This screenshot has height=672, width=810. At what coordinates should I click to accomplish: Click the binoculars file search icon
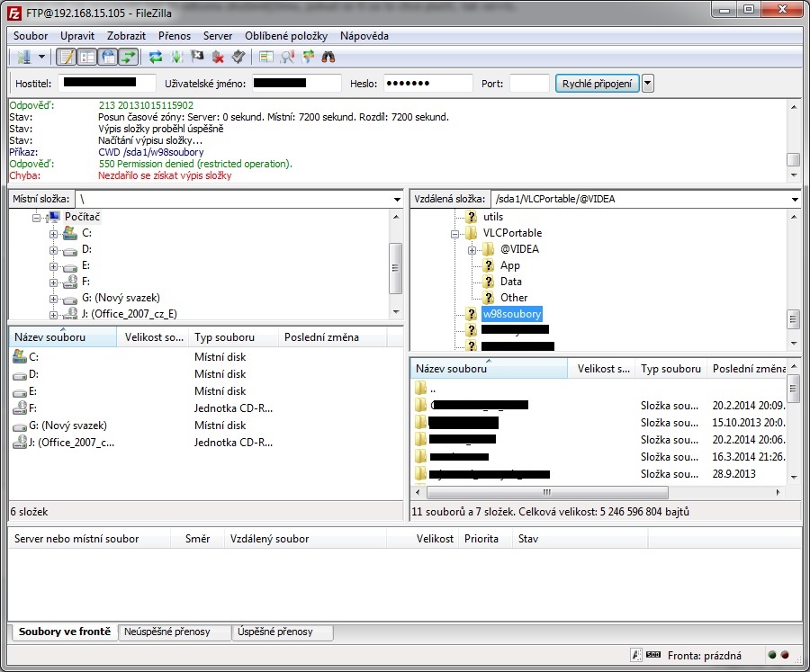328,58
